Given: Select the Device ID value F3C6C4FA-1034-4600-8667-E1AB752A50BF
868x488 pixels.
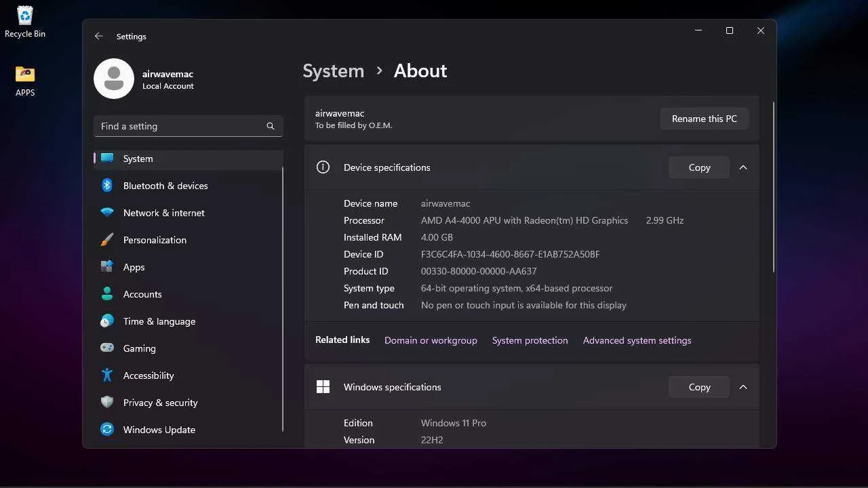Looking at the screenshot, I should click(x=510, y=254).
